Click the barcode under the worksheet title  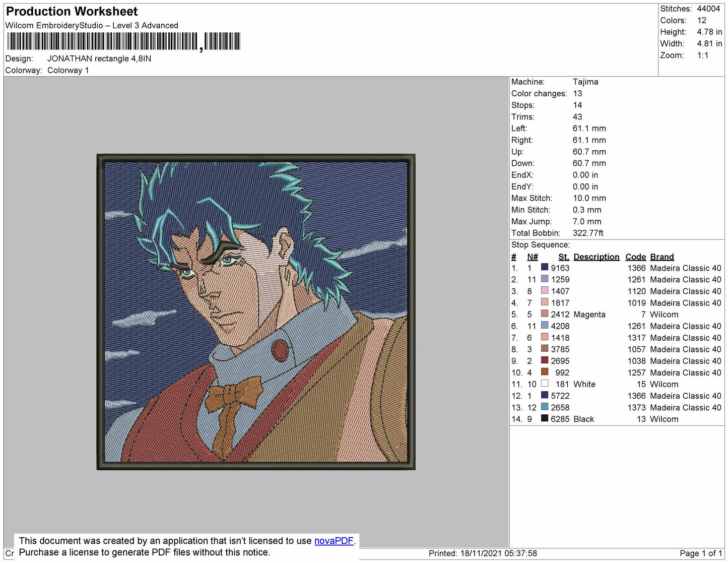[123, 42]
